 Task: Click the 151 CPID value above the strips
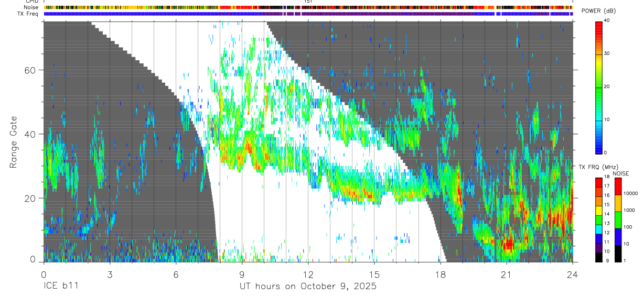tap(308, 2)
